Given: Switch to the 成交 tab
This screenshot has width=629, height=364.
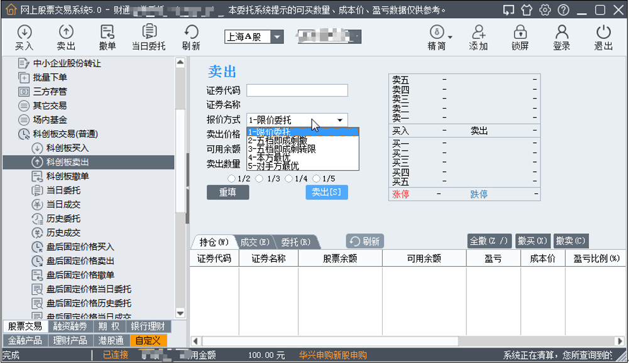Looking at the screenshot, I should pos(254,242).
